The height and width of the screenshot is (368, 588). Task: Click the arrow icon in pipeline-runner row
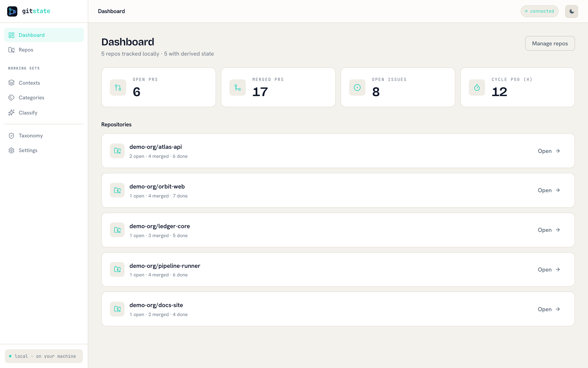pyautogui.click(x=558, y=270)
